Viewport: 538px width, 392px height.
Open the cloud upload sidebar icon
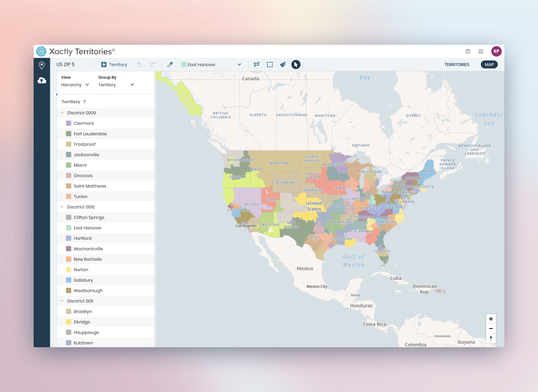tap(42, 80)
